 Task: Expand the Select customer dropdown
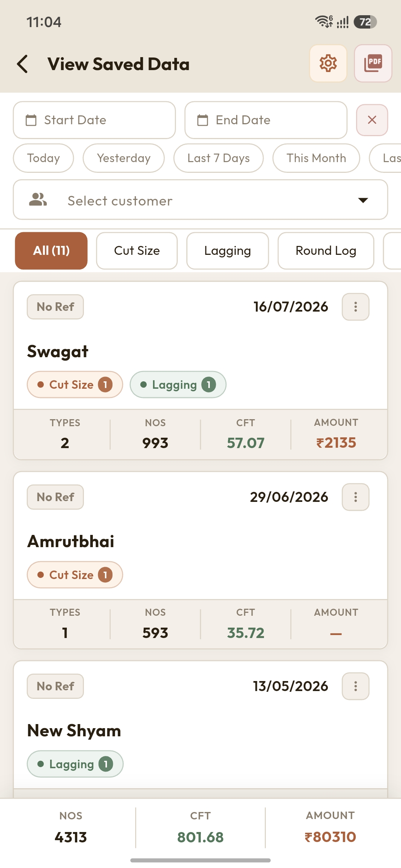coord(200,200)
